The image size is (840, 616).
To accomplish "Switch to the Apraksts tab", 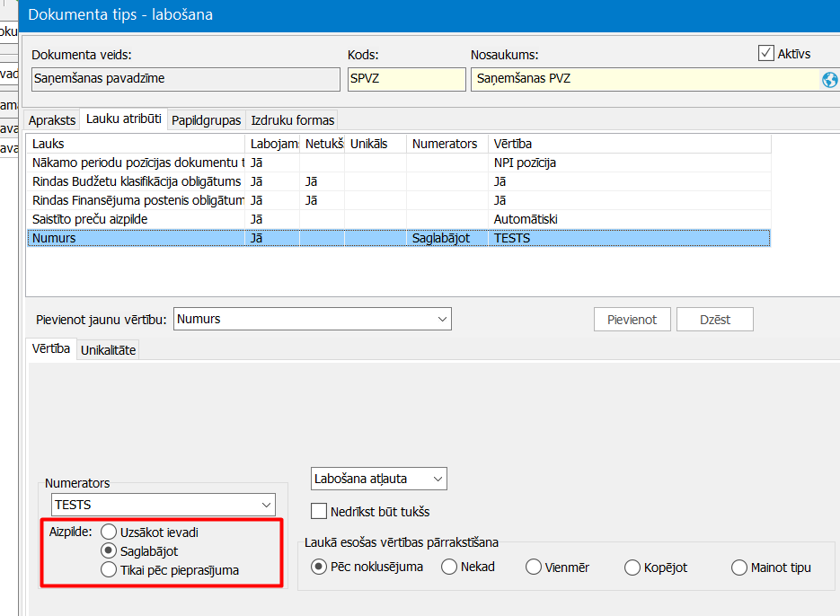I will pos(52,119).
